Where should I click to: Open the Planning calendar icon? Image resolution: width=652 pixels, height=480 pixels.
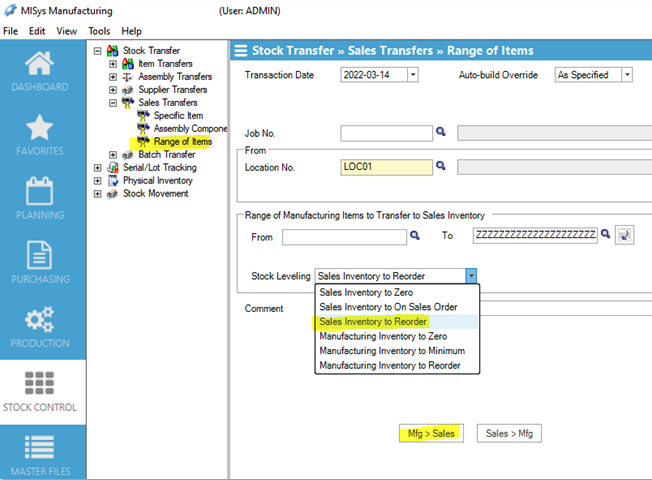click(40, 191)
